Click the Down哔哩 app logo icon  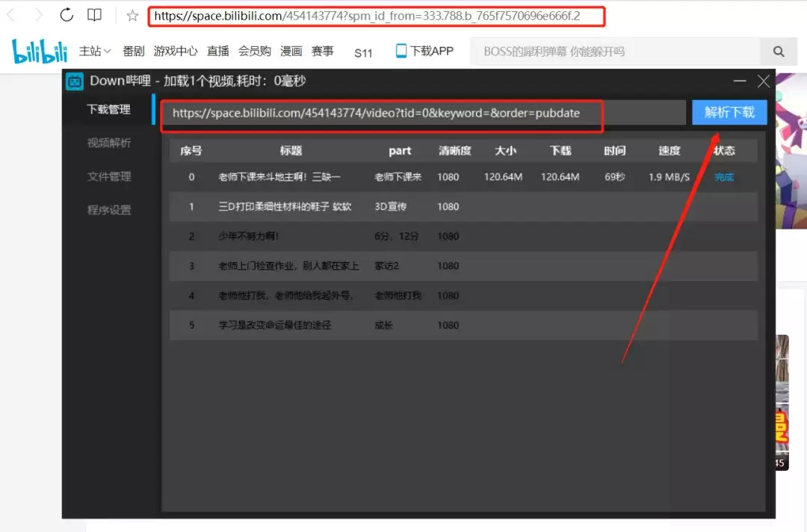(x=75, y=81)
